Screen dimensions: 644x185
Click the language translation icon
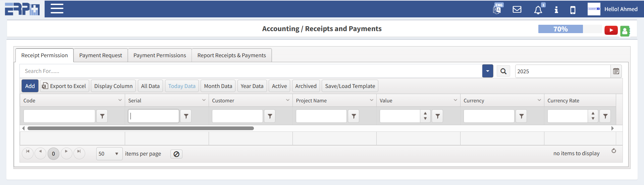497,9
